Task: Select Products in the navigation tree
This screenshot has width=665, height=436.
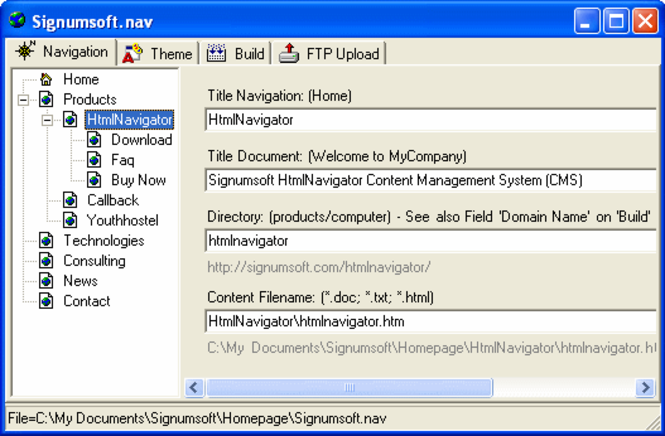Action: coord(89,99)
